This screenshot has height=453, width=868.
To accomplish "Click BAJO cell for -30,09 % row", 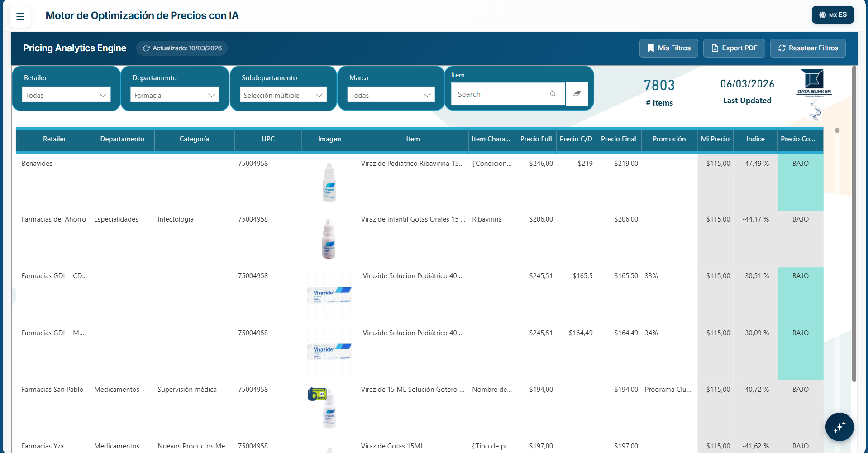I will click(801, 352).
